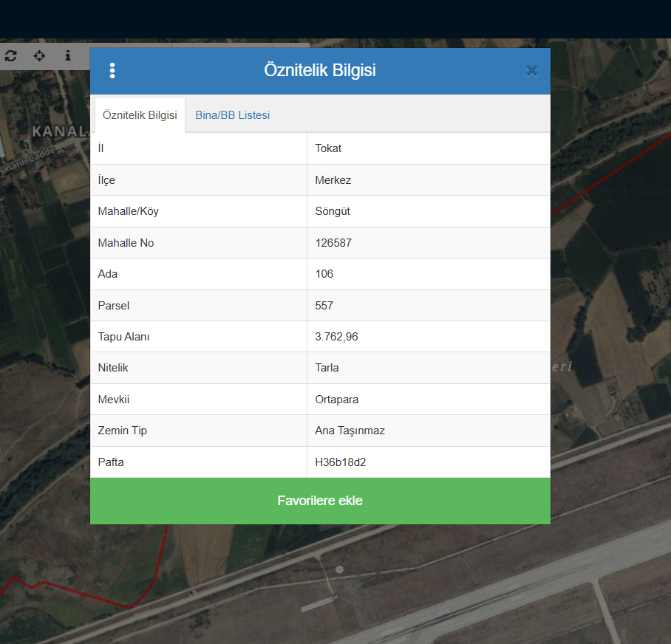
Task: Click the Ada value 106
Action: click(x=324, y=274)
